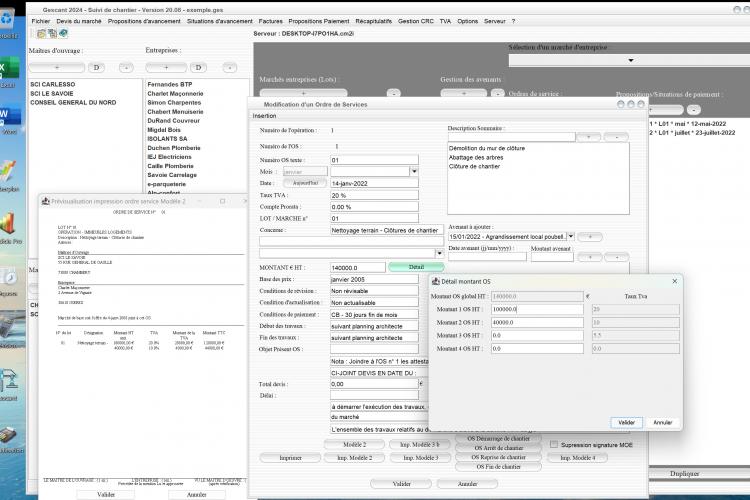The height and width of the screenshot is (500, 750).
Task: Click the Imp. Modèle 4 button
Action: (578, 458)
